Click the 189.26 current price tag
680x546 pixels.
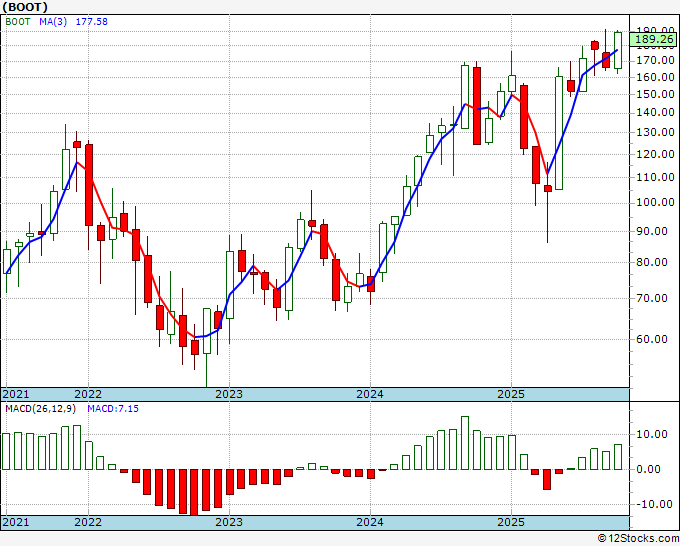point(654,39)
